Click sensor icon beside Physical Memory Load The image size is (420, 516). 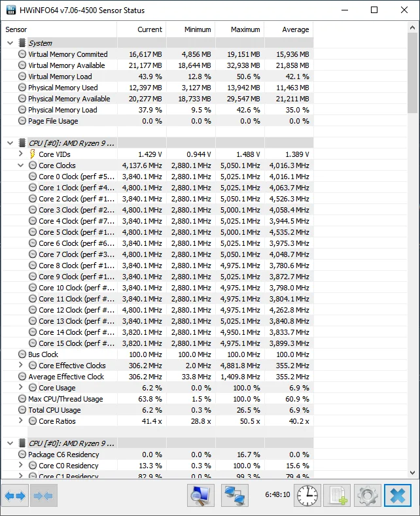point(22,110)
